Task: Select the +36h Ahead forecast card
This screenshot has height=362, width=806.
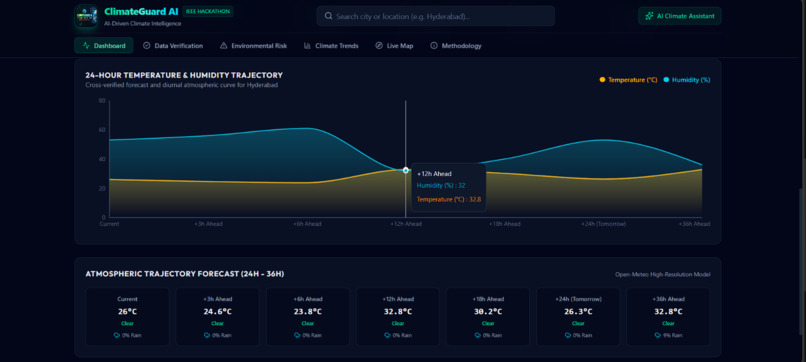Action: coord(668,316)
